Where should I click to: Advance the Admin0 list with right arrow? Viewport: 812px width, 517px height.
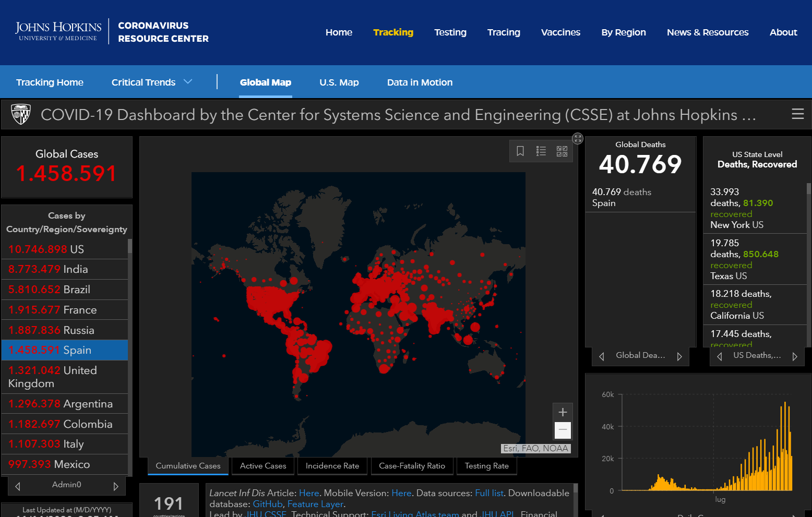tap(116, 486)
